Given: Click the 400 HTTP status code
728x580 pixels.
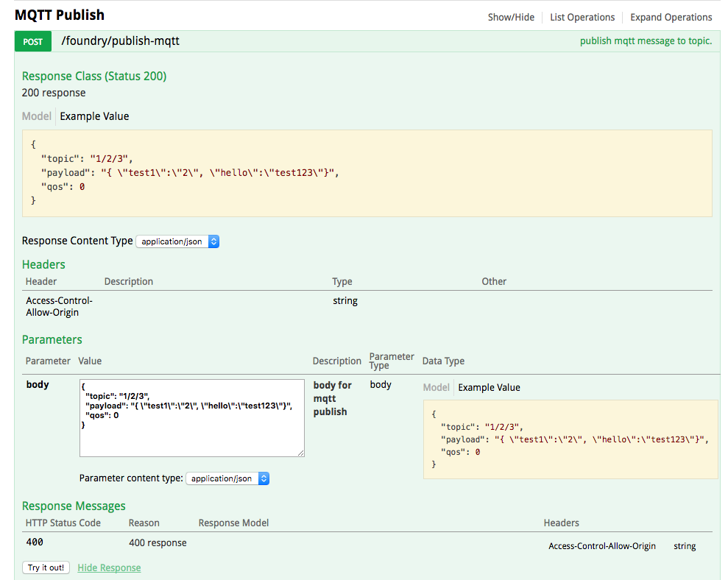Looking at the screenshot, I should [x=35, y=542].
